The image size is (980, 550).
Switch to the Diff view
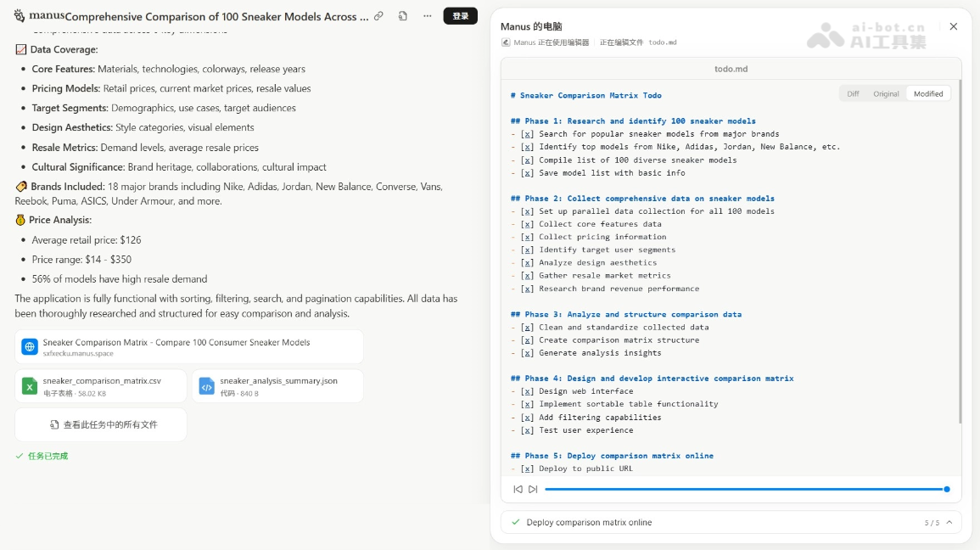[853, 94]
